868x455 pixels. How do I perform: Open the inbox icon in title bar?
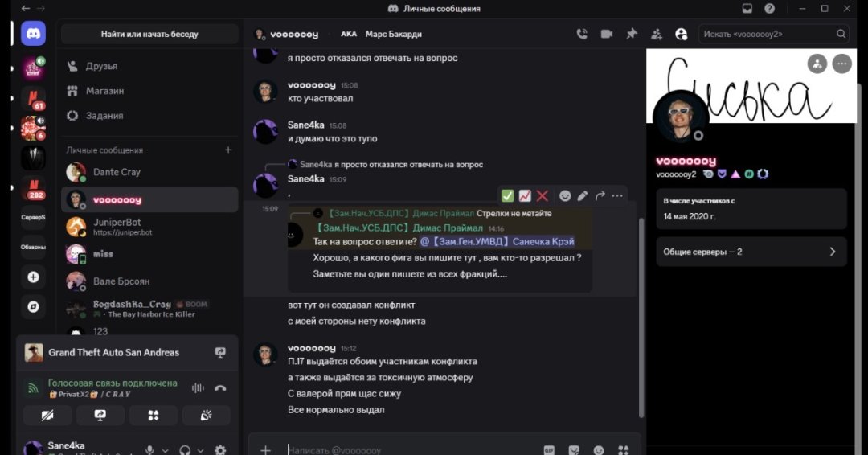coord(747,8)
